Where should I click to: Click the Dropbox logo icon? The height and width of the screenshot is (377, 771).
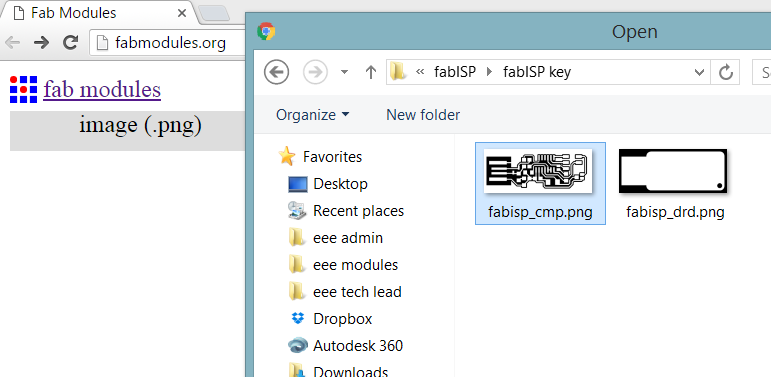coord(297,319)
